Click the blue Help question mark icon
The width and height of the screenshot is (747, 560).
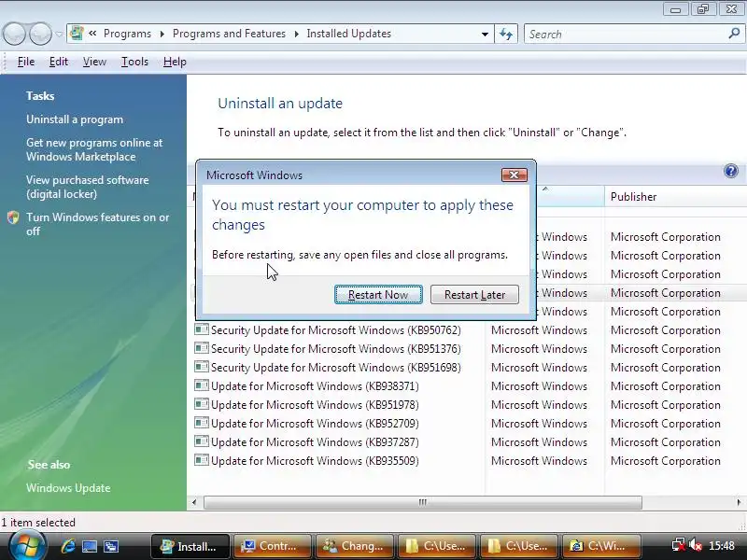pyautogui.click(x=731, y=171)
